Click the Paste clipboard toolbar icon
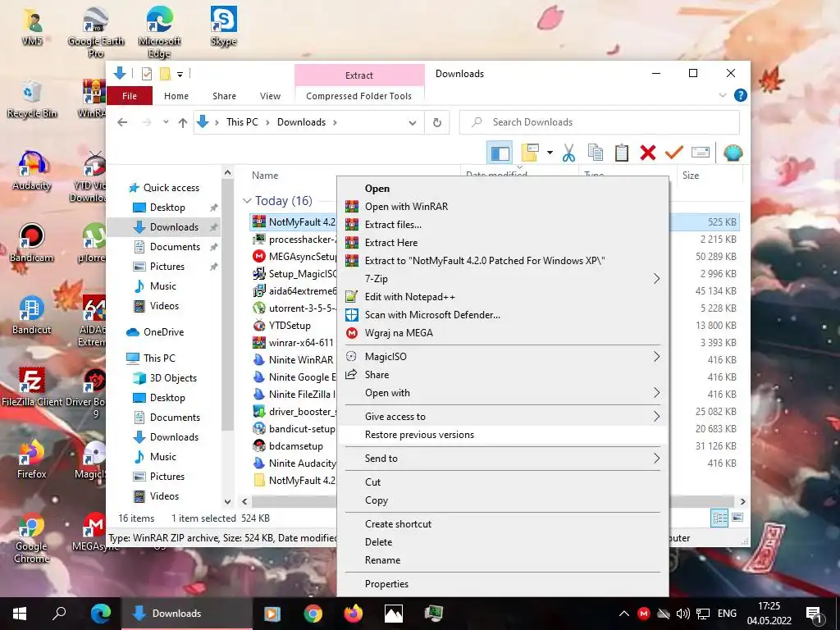Screen dimensions: 840x630 pos(622,153)
